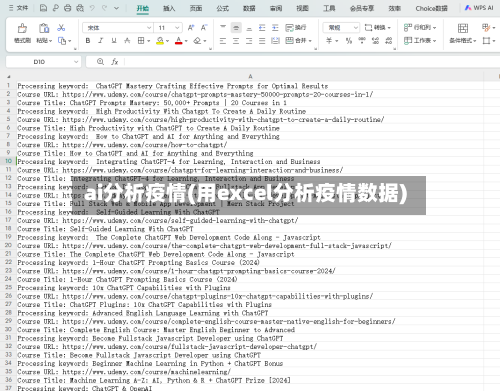Screen dimensions: 500x391
Task: Select row header 10
Action: (8, 161)
